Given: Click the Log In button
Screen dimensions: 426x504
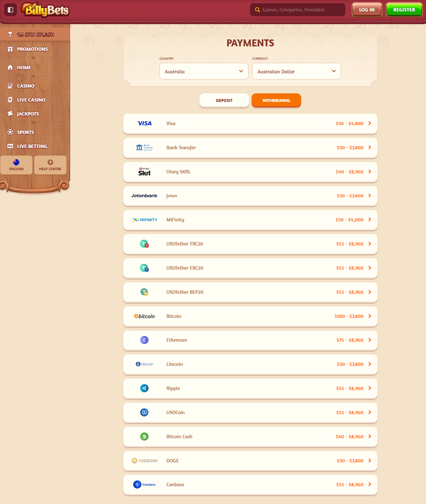Looking at the screenshot, I should (367, 10).
